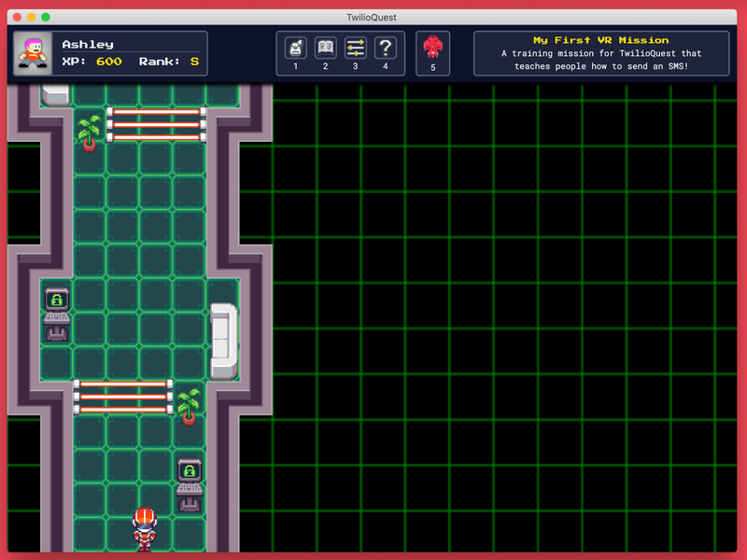Click the small keypad below the bottom terminal
The image size is (747, 560).
point(189,505)
